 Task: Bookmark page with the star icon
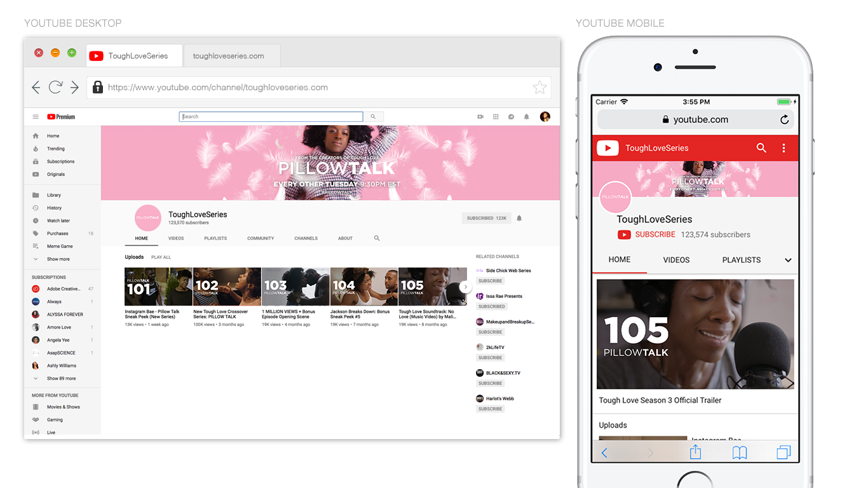[x=539, y=88]
